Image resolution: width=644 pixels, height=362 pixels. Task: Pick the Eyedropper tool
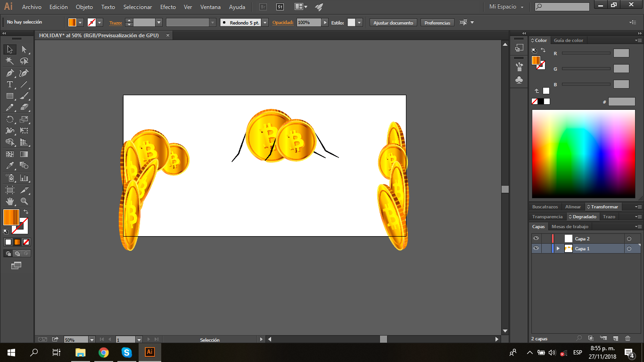pos(9,165)
